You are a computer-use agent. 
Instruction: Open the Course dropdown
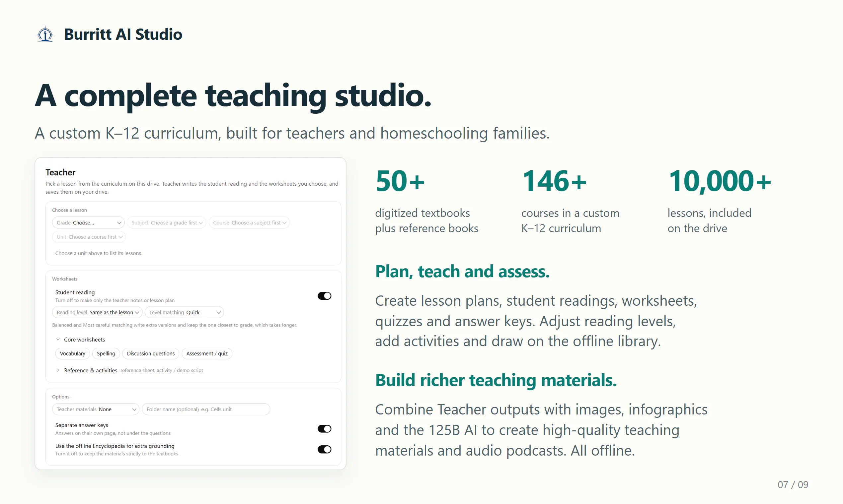(249, 222)
